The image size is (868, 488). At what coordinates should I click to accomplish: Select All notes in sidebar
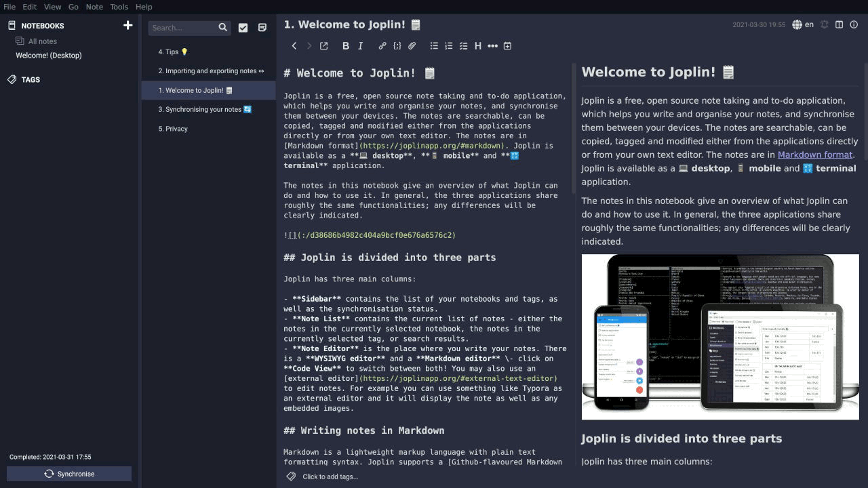(43, 41)
